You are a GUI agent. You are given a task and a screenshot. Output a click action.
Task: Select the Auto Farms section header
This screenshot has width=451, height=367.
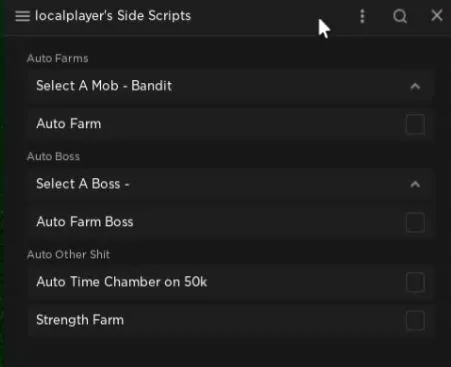click(57, 58)
